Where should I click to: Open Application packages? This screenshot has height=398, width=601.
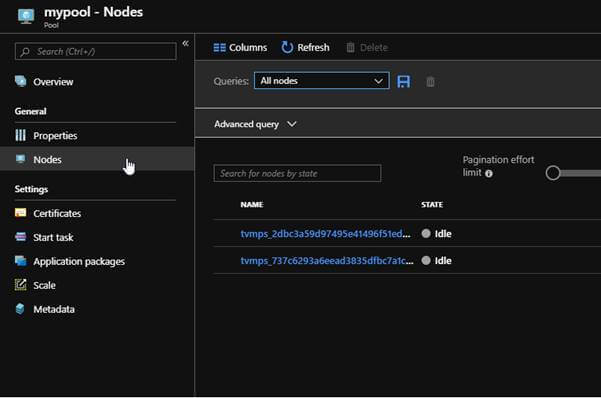click(x=79, y=261)
